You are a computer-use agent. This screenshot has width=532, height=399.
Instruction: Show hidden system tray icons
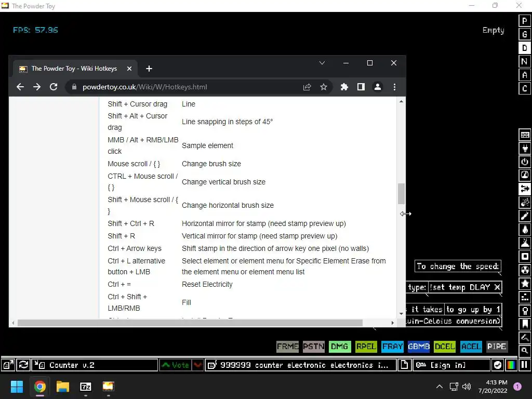click(x=440, y=387)
